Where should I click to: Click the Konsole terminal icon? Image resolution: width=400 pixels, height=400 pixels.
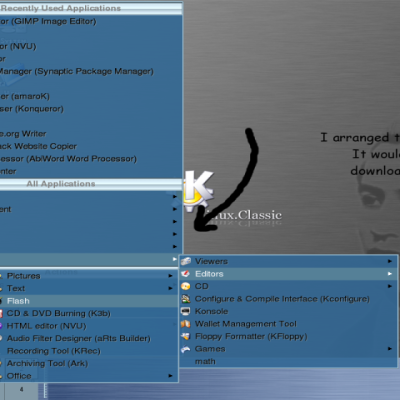coord(186,311)
